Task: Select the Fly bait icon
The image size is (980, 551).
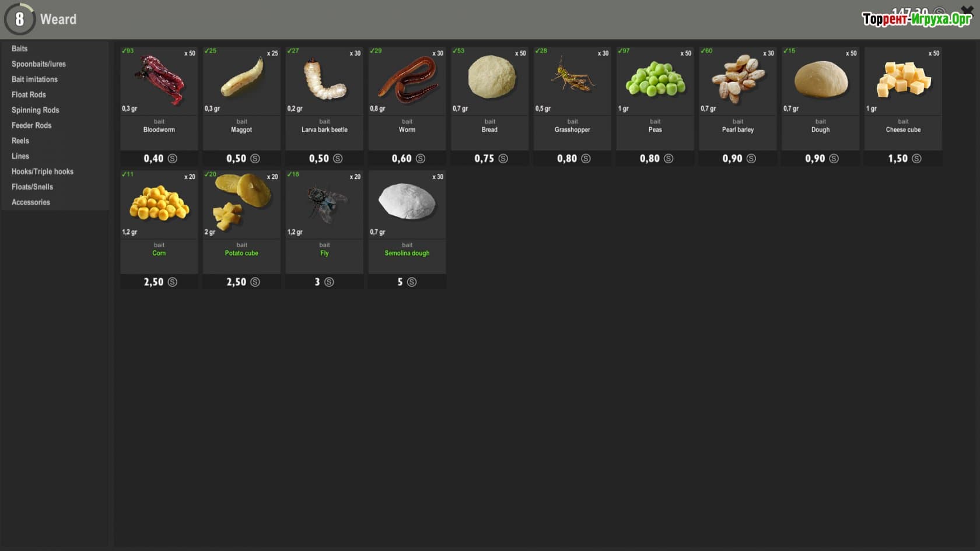Action: coord(324,203)
